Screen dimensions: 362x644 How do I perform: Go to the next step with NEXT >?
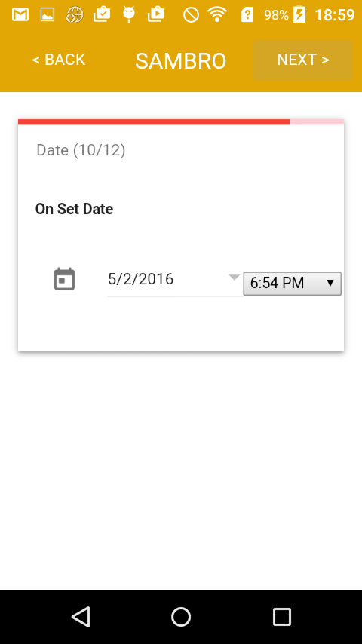(303, 60)
